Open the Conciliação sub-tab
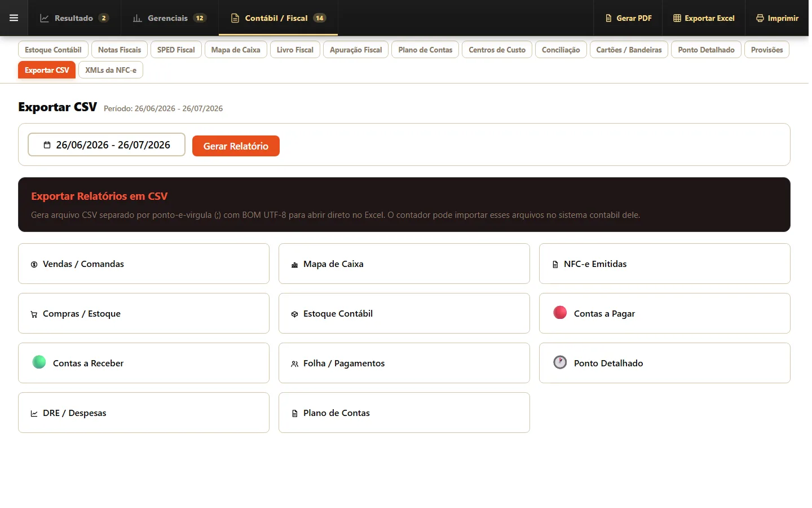812x508 pixels. 561,50
